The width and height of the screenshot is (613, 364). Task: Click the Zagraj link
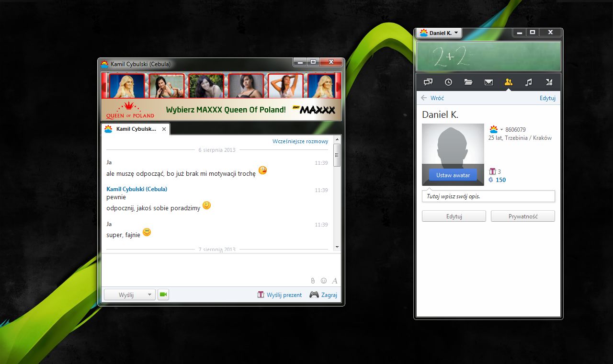coord(329,295)
